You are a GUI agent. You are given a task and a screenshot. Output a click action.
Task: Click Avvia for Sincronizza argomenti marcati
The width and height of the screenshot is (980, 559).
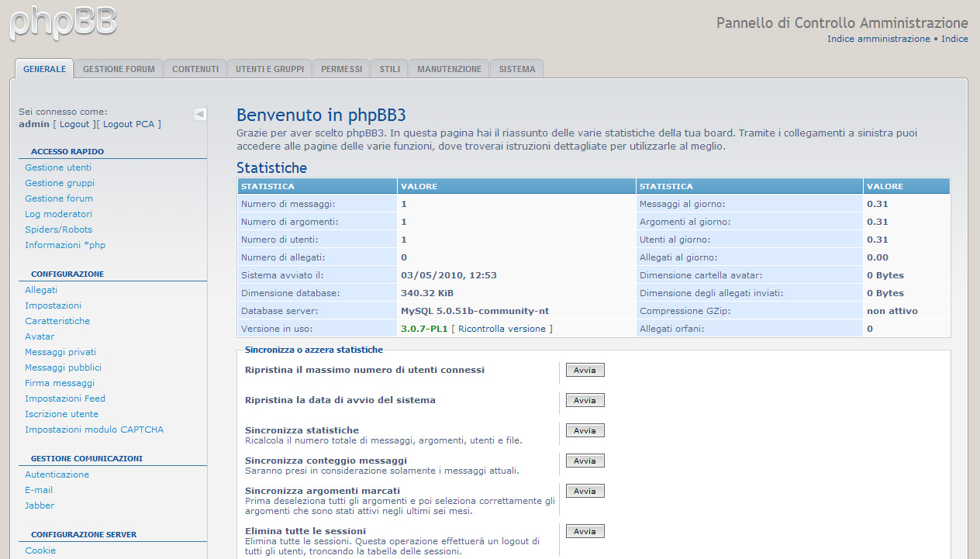coord(585,491)
